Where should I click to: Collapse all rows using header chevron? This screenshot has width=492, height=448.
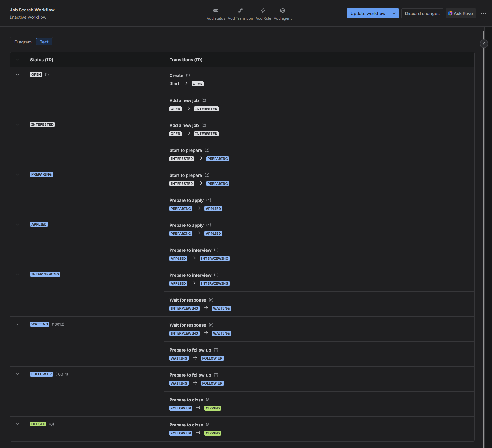click(x=18, y=60)
